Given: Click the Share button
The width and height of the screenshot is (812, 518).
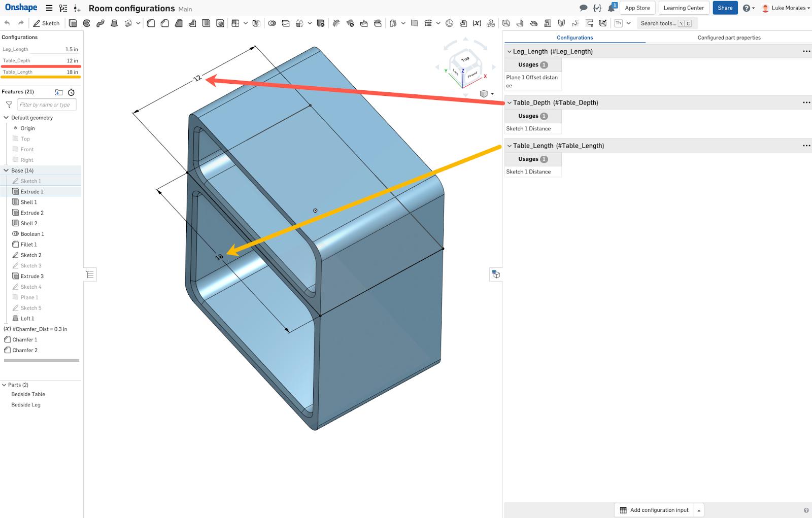Looking at the screenshot, I should pos(725,8).
